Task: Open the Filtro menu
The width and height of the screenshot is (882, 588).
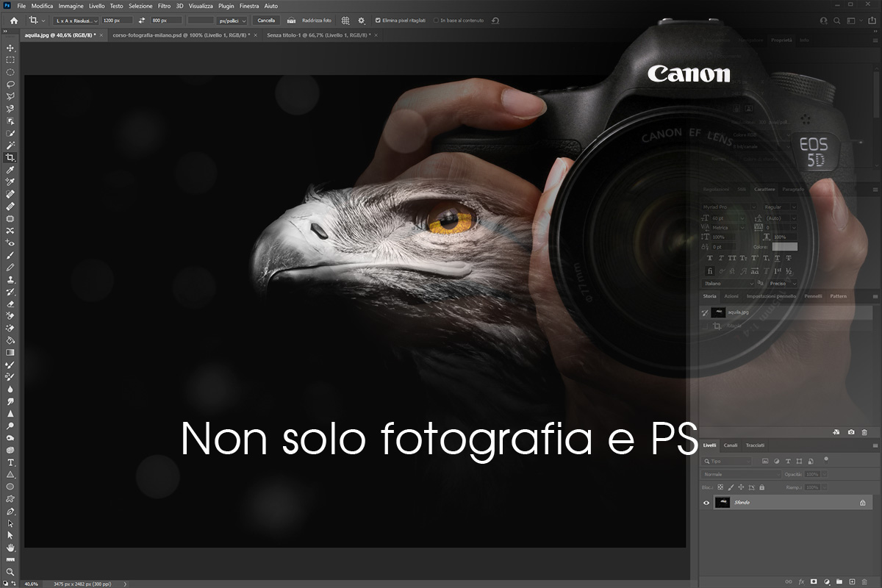Action: point(164,6)
